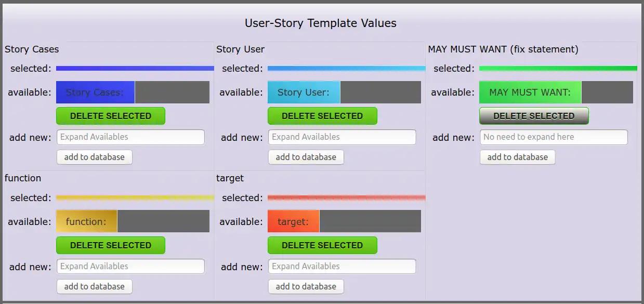Screen dimensions: 644x304
Task: Click the DELETE SELECTED button under Story Cases
Action: [x=110, y=116]
